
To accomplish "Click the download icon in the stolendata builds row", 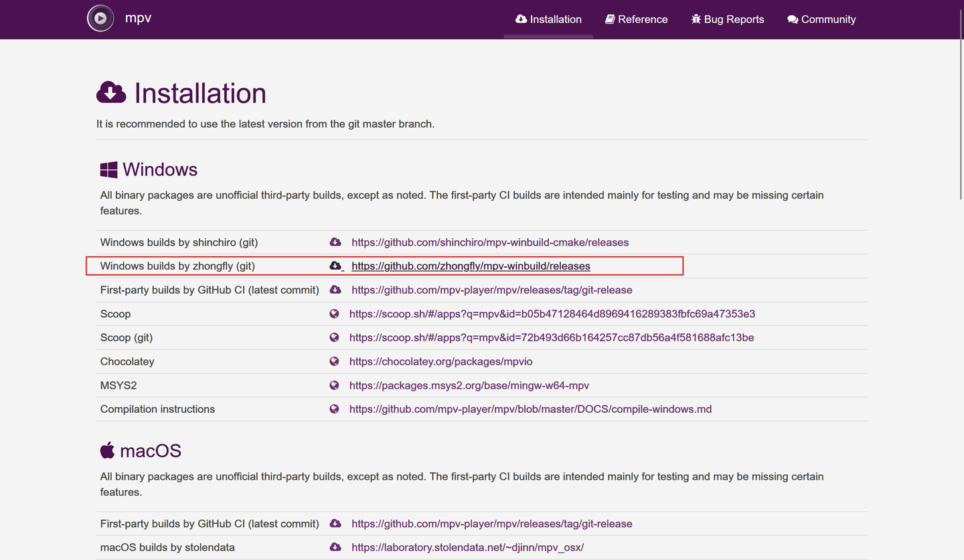I will [x=335, y=547].
